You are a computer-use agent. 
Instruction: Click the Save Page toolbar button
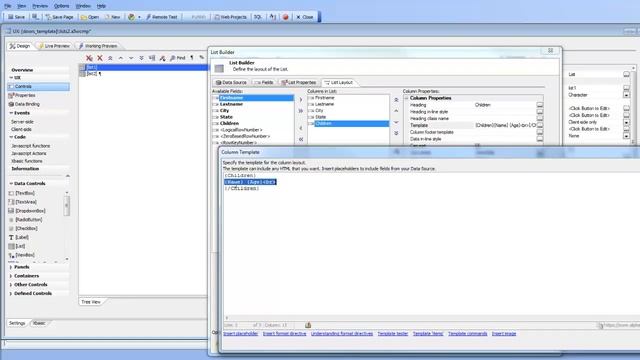(60, 17)
